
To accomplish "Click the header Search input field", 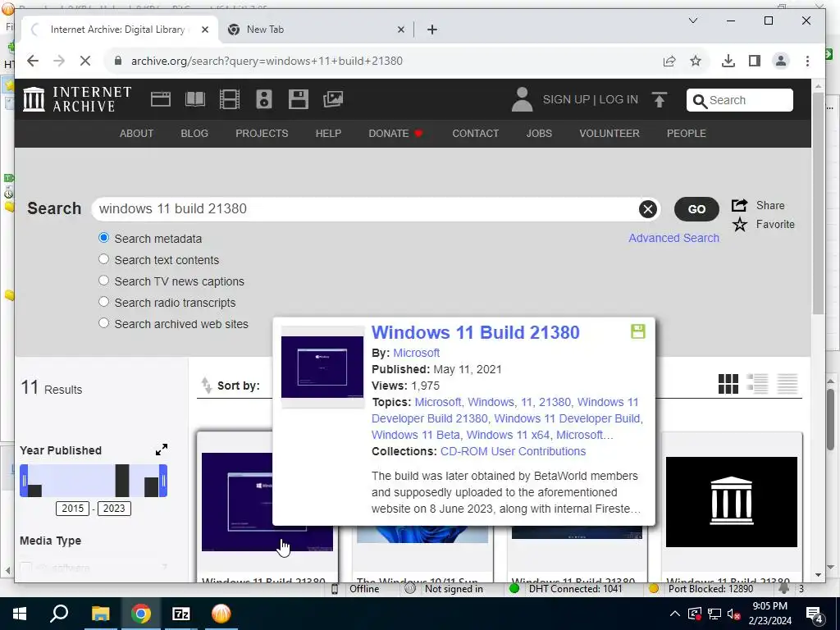I will click(x=739, y=100).
